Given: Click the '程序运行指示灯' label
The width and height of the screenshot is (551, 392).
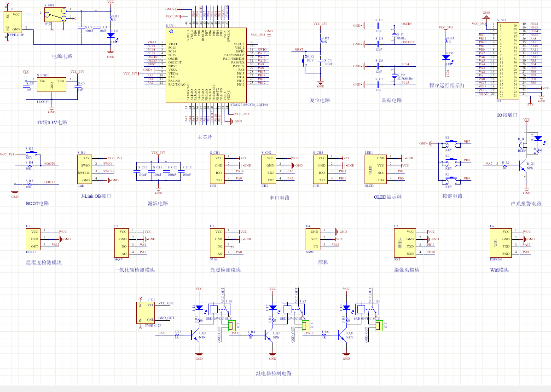Looking at the screenshot, I should tap(447, 86).
